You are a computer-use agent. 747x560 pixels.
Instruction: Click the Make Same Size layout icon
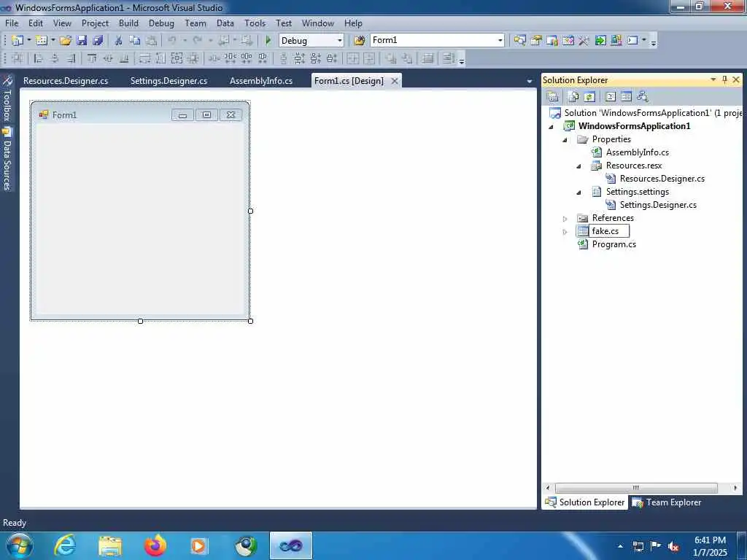tap(177, 58)
